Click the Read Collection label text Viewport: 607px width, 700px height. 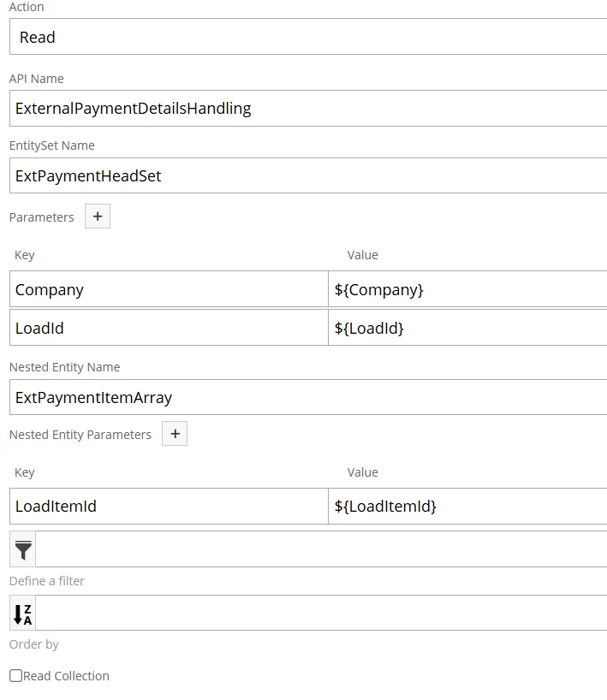pyautogui.click(x=66, y=676)
